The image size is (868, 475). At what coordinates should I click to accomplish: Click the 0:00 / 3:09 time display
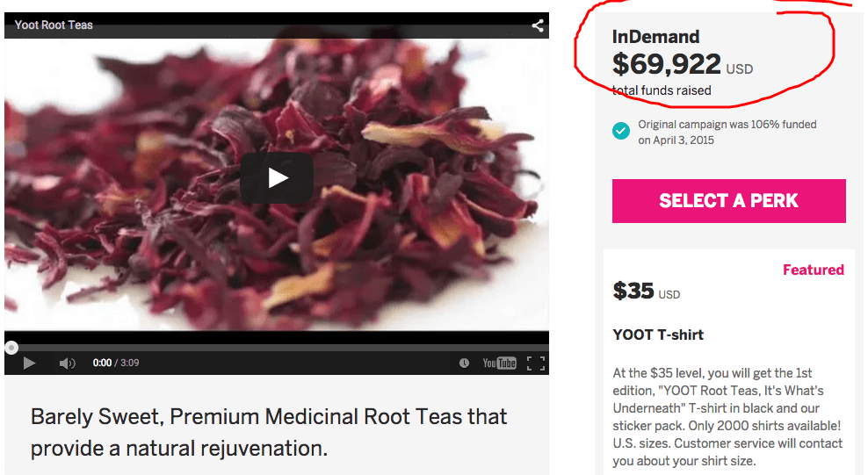pos(116,363)
